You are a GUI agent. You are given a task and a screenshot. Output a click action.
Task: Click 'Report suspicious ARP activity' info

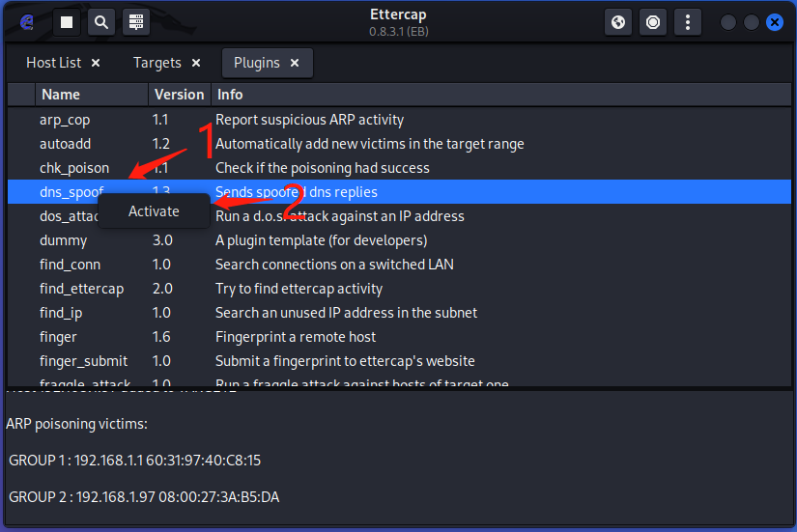point(309,120)
